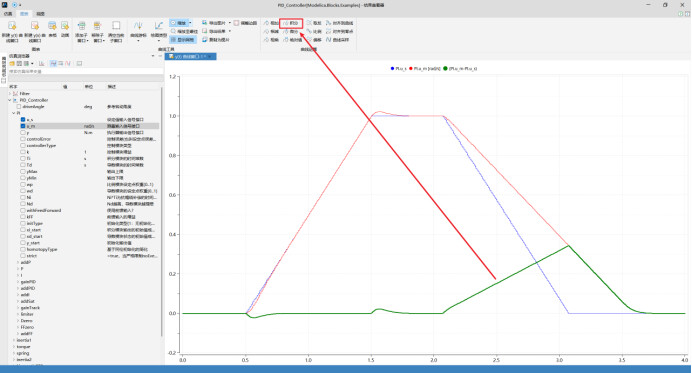Click 对齐到零点 align to zero
The image size is (692, 373).
(339, 31)
